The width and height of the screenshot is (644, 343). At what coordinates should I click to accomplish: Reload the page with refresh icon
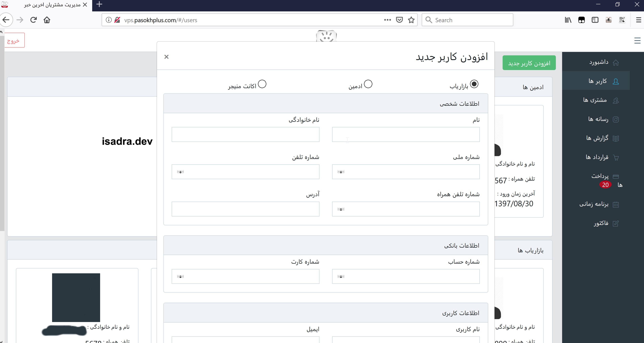coord(33,20)
